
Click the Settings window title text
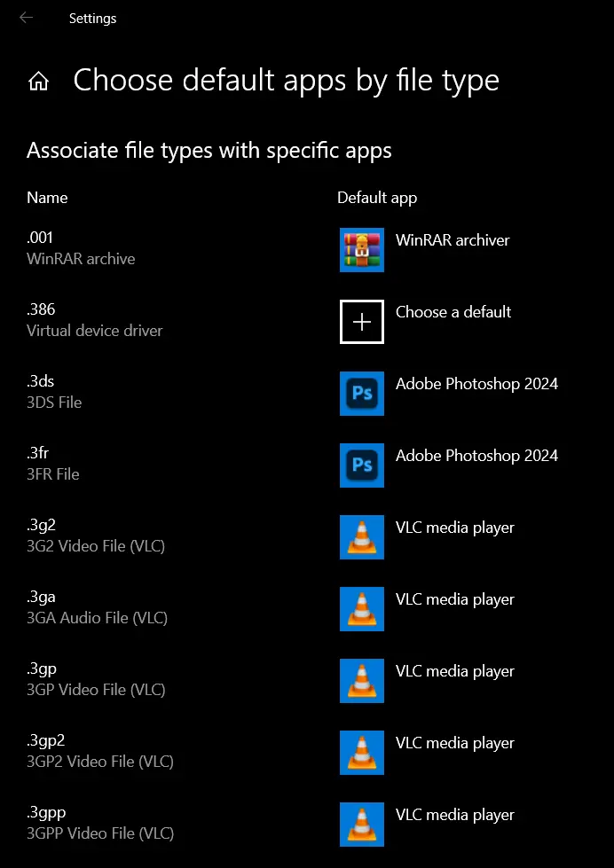point(92,19)
